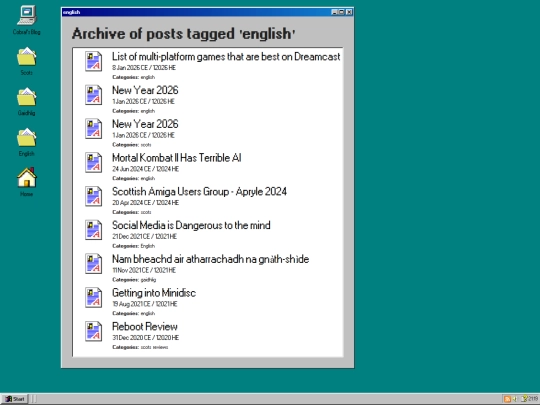
Task: Select the icon beside Getting into Minidisc
Action: (94, 298)
